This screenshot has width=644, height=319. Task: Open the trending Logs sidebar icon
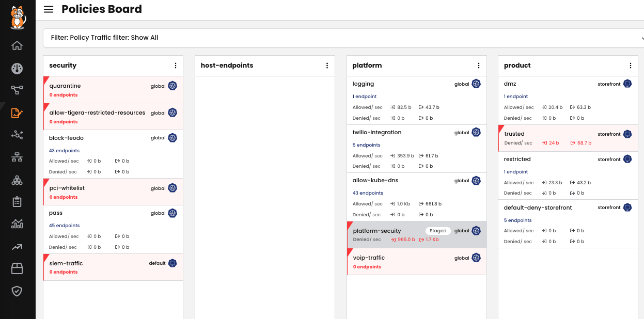tap(17, 247)
